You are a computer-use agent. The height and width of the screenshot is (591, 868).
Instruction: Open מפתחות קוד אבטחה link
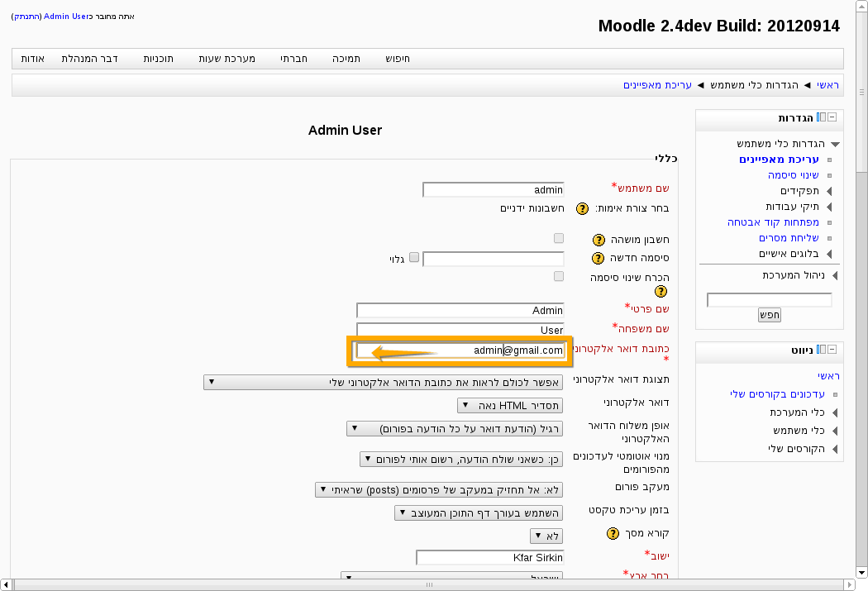pyautogui.click(x=773, y=222)
